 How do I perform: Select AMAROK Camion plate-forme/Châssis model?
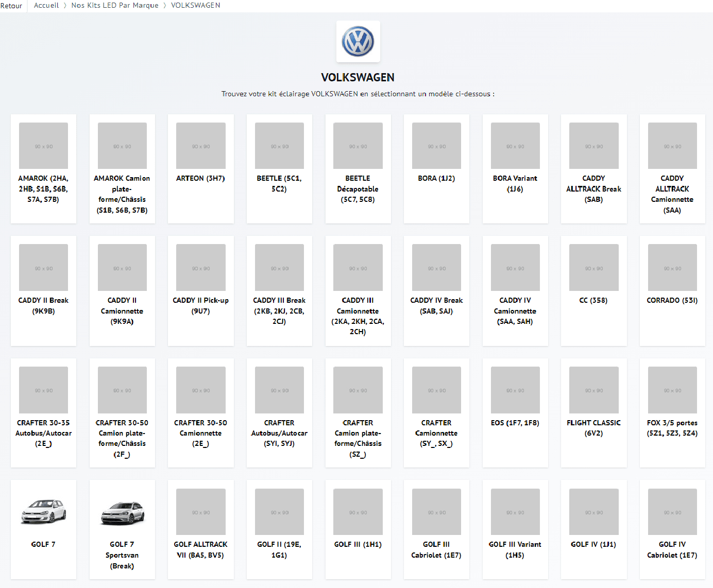coord(122,169)
